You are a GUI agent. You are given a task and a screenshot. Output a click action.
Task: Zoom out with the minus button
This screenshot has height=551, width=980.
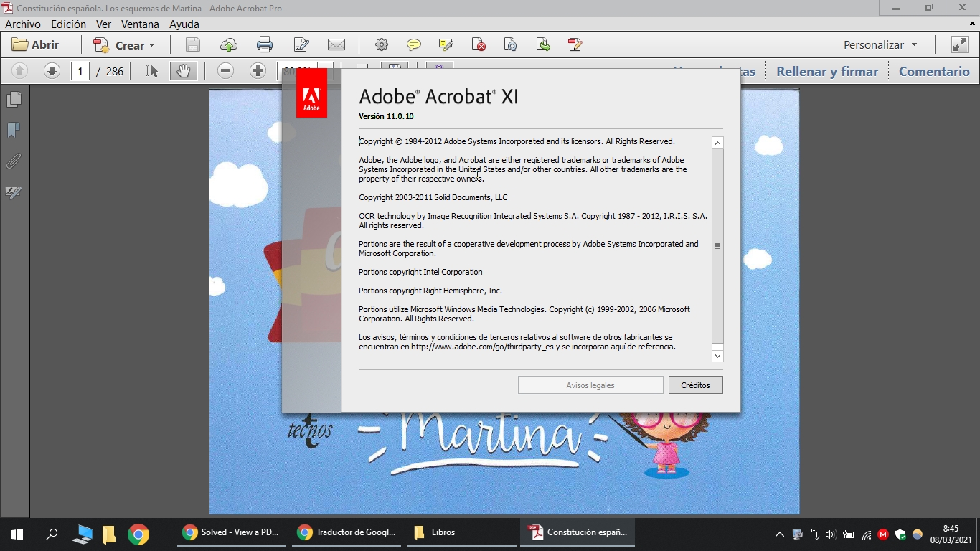tap(226, 71)
